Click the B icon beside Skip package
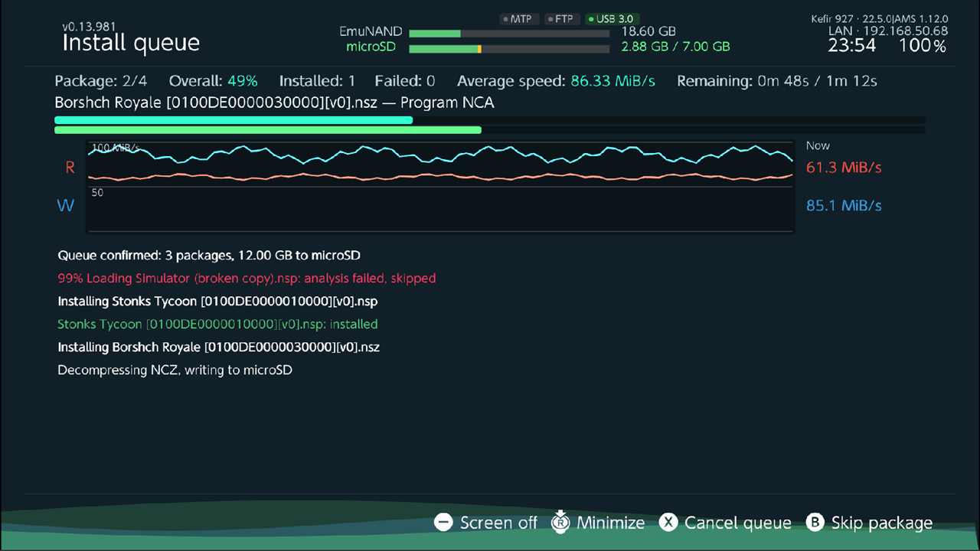Viewport: 980px width, 551px height. tap(815, 523)
